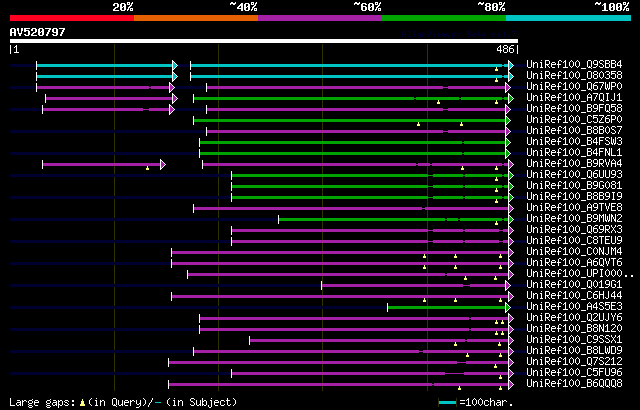Click the cyan arrowhead ending Q9SBB4's left segment

tap(175, 65)
